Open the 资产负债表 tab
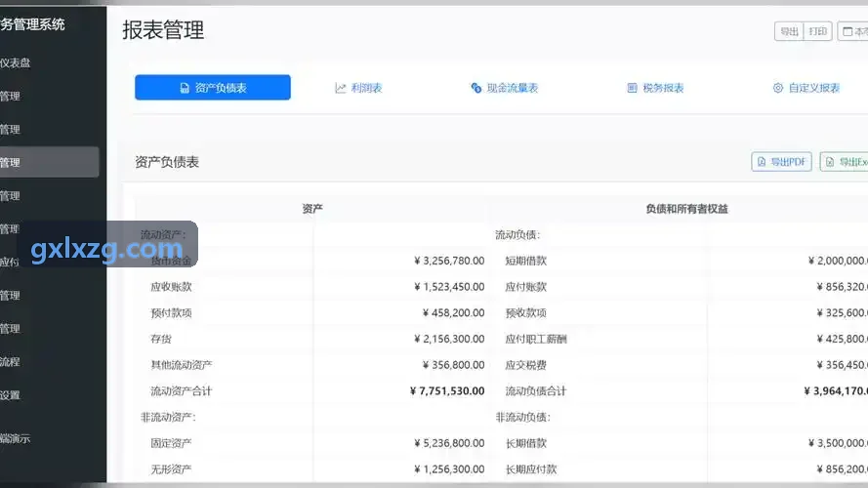Screen dimensions: 868x488 (213, 88)
